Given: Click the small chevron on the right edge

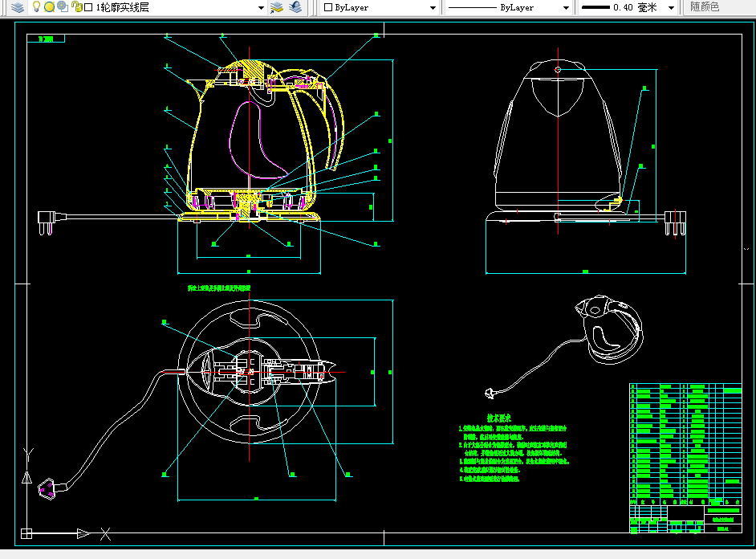Looking at the screenshot, I should click(x=746, y=249).
